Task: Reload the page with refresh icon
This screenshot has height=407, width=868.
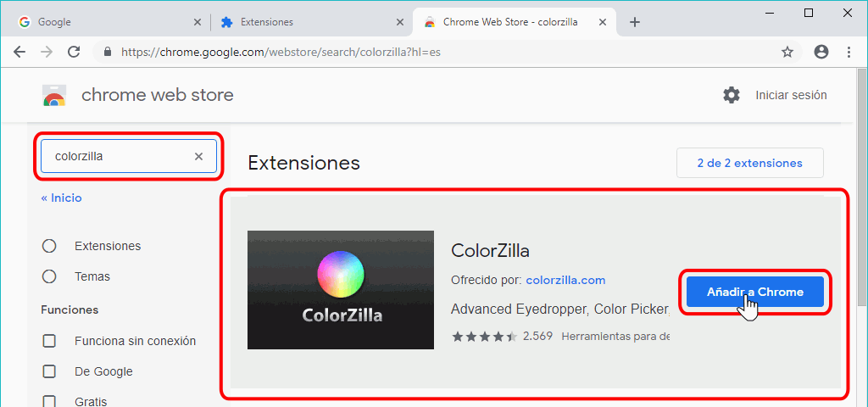Action: click(x=74, y=52)
